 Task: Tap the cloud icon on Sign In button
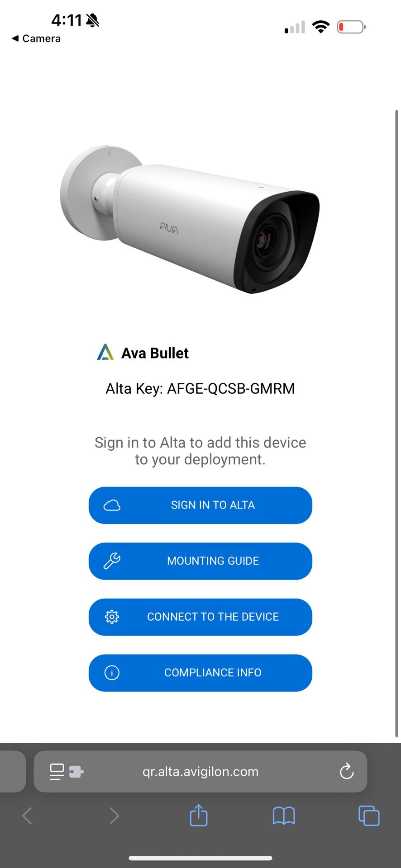click(112, 505)
